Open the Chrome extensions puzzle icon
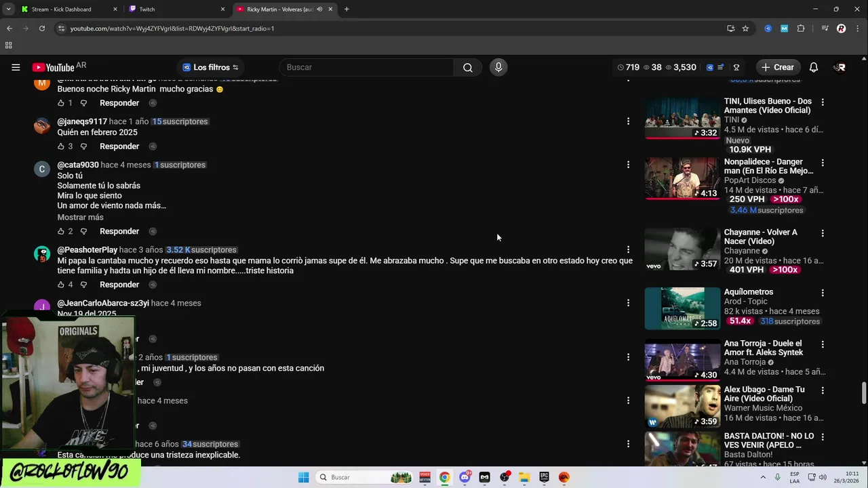 pyautogui.click(x=801, y=28)
